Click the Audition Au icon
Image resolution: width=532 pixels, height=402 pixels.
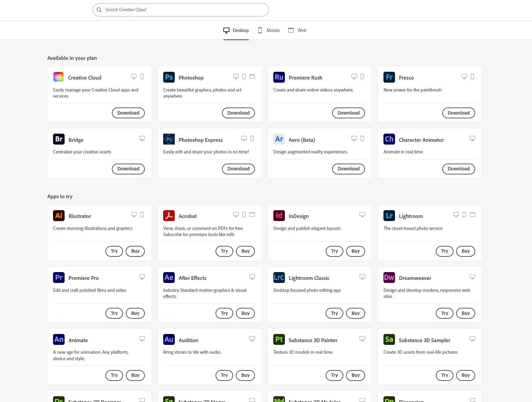click(x=169, y=339)
